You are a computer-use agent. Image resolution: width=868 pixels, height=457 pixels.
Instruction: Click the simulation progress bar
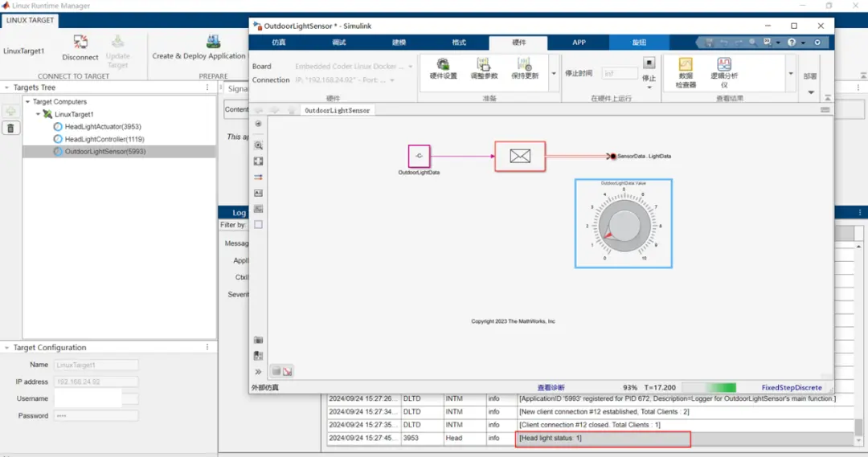pos(709,388)
